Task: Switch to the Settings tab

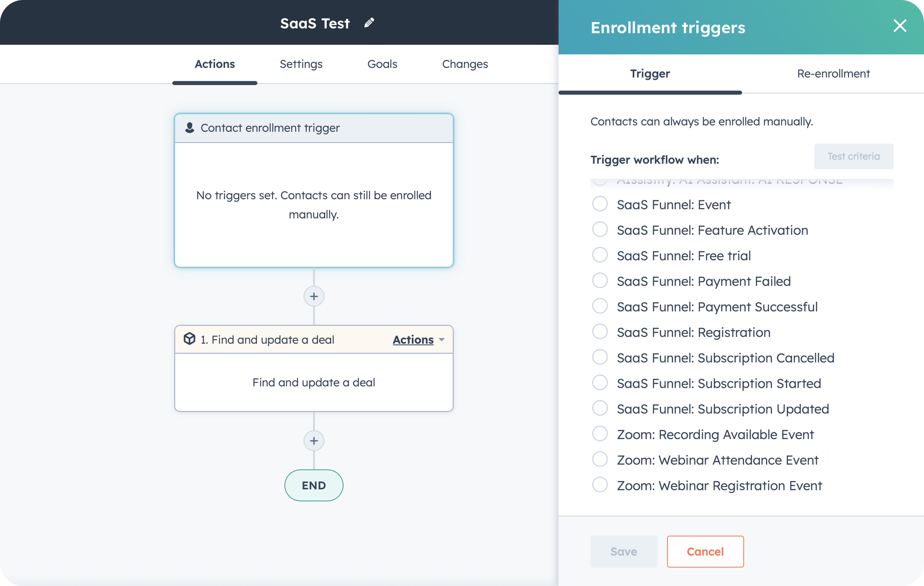Action: point(300,64)
